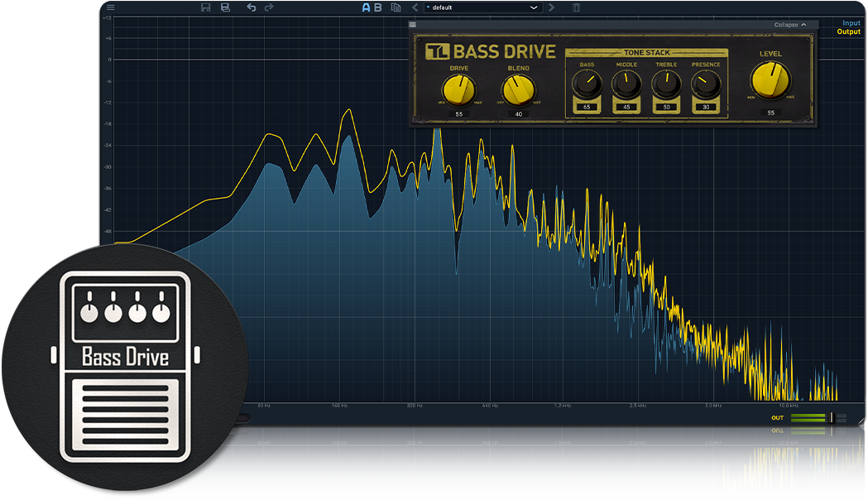868x500 pixels.
Task: Click the Middle value field 45
Action: tap(626, 107)
